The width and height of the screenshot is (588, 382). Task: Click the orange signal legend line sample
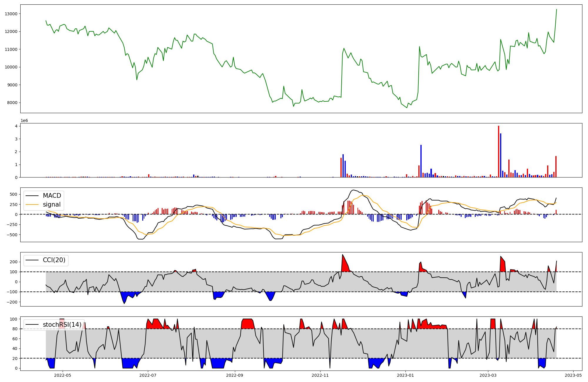[32, 205]
